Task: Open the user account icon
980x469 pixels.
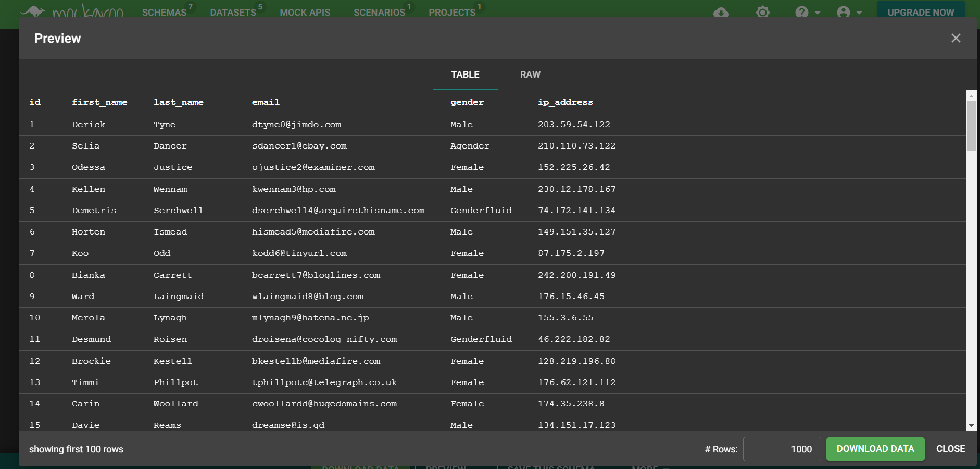Action: tap(843, 12)
